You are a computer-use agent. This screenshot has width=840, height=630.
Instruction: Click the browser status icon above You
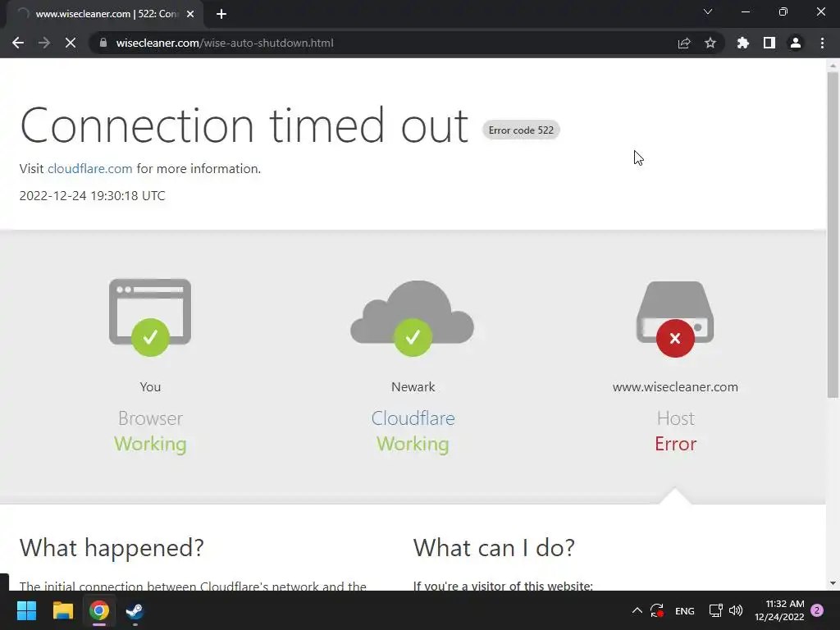click(x=150, y=317)
